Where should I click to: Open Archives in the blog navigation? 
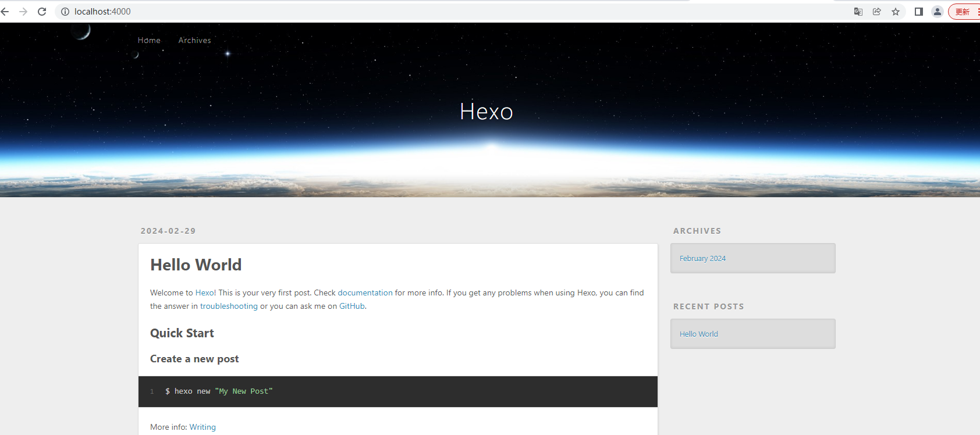pos(194,40)
